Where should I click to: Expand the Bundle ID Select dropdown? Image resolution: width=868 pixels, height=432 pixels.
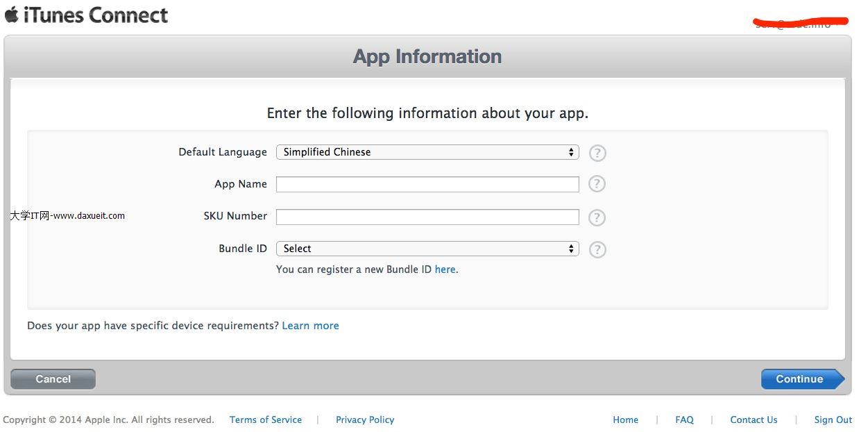427,249
